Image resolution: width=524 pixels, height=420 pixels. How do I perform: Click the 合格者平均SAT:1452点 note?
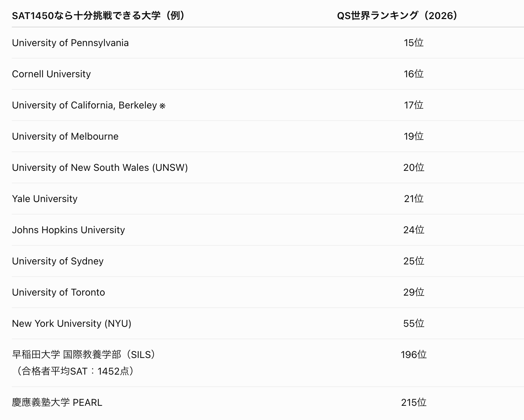click(x=74, y=371)
